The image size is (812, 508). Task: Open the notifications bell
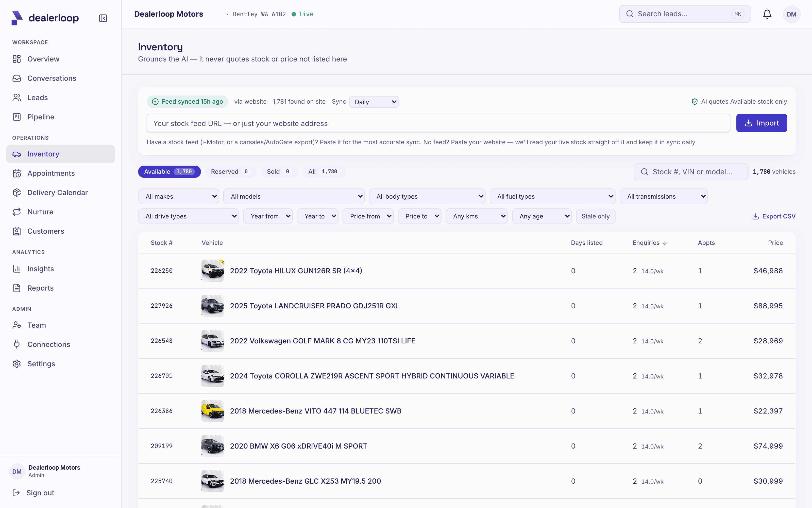click(767, 14)
